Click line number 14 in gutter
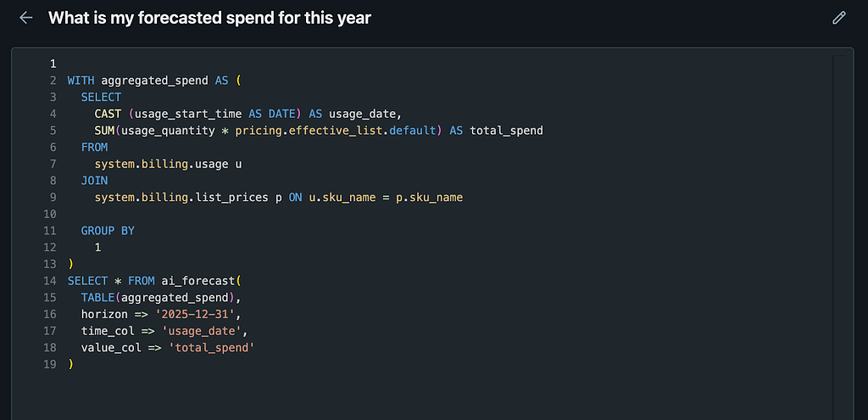This screenshot has width=868, height=420. point(50,281)
